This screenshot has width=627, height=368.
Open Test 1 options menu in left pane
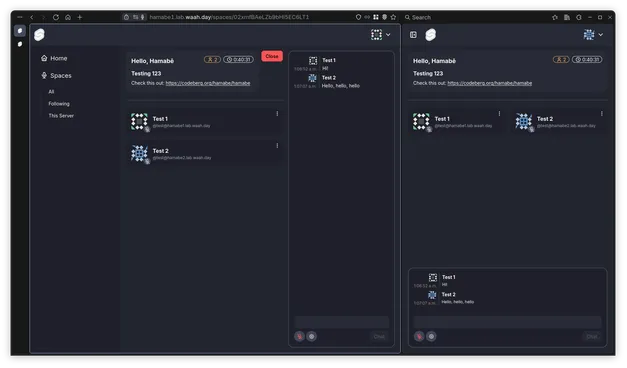[277, 114]
